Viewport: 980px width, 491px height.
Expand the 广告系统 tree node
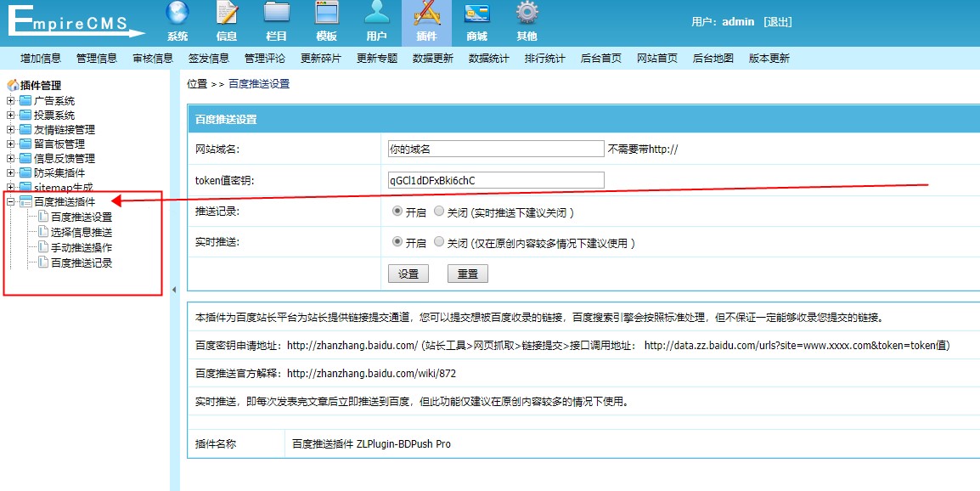pyautogui.click(x=10, y=101)
